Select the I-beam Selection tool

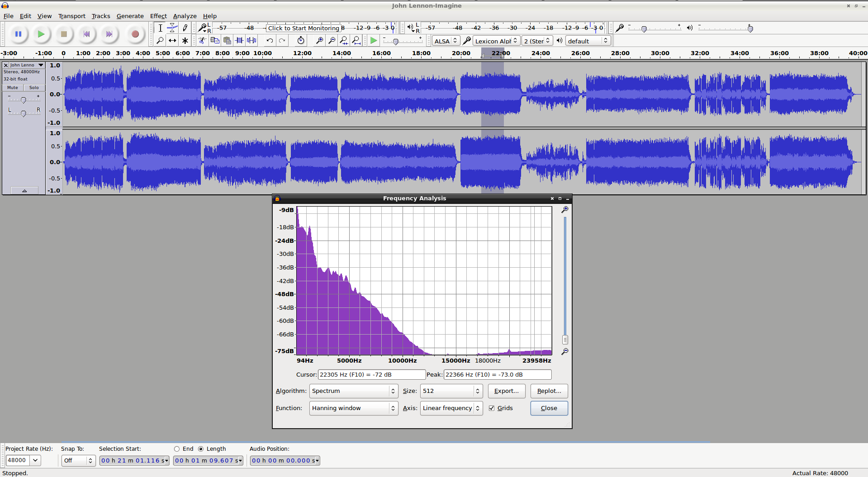coord(160,28)
